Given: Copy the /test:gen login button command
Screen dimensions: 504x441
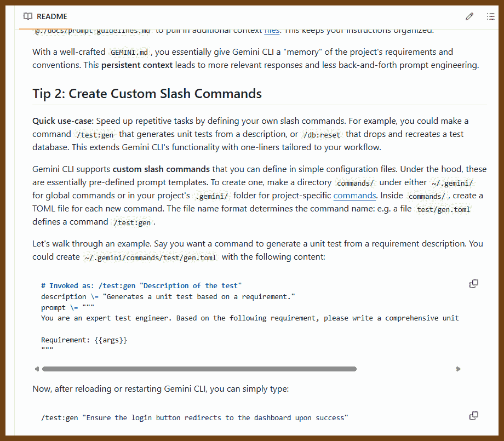Looking at the screenshot, I should (x=474, y=416).
